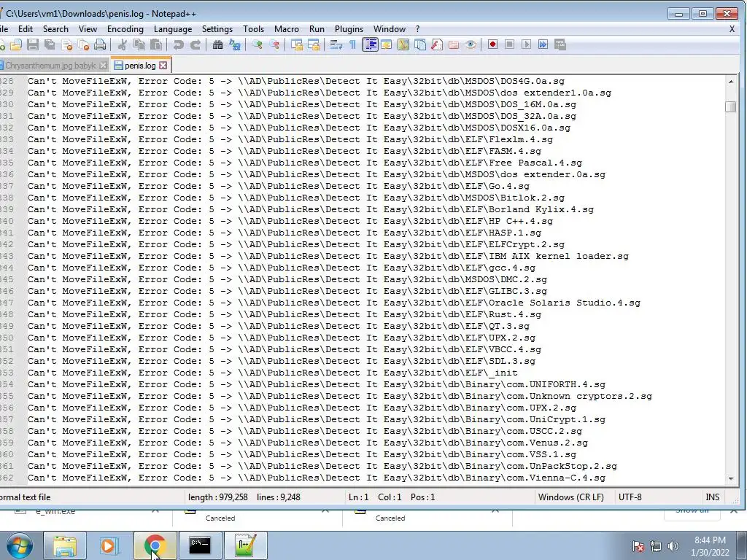Show all characters with the pilcrow icon
The height and width of the screenshot is (560, 747).
352,44
